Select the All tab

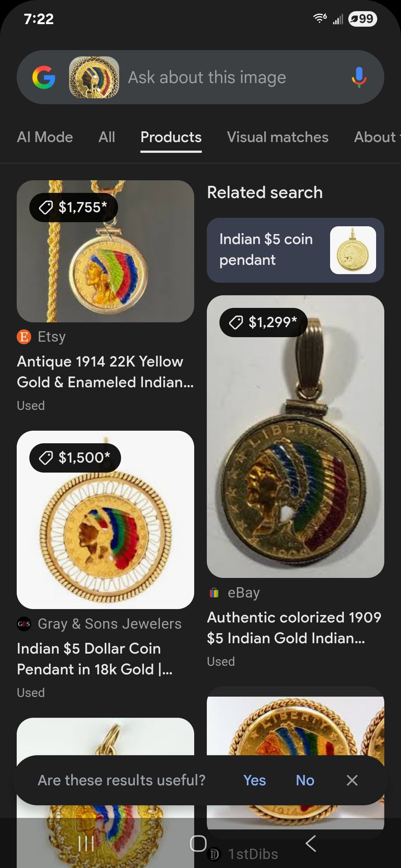[107, 137]
